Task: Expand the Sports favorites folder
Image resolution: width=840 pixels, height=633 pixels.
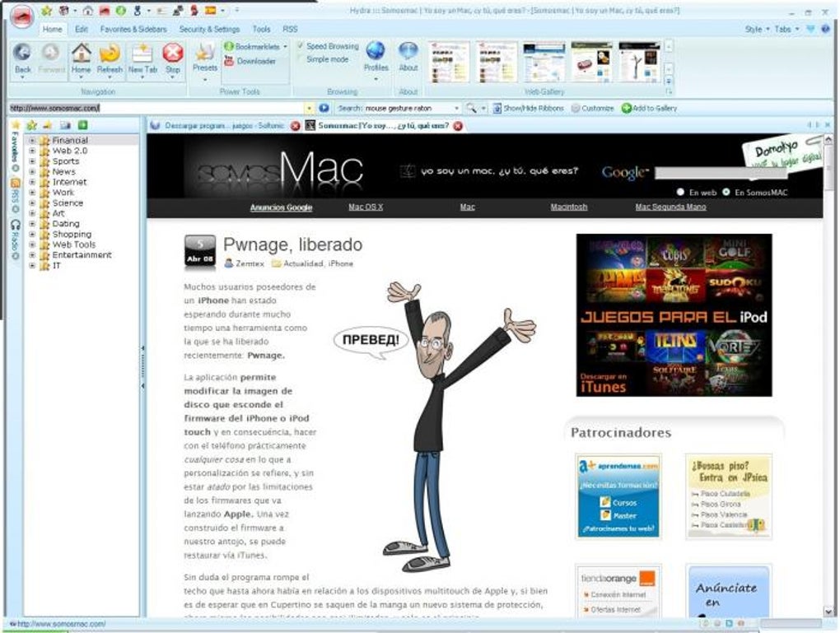Action: 32,161
